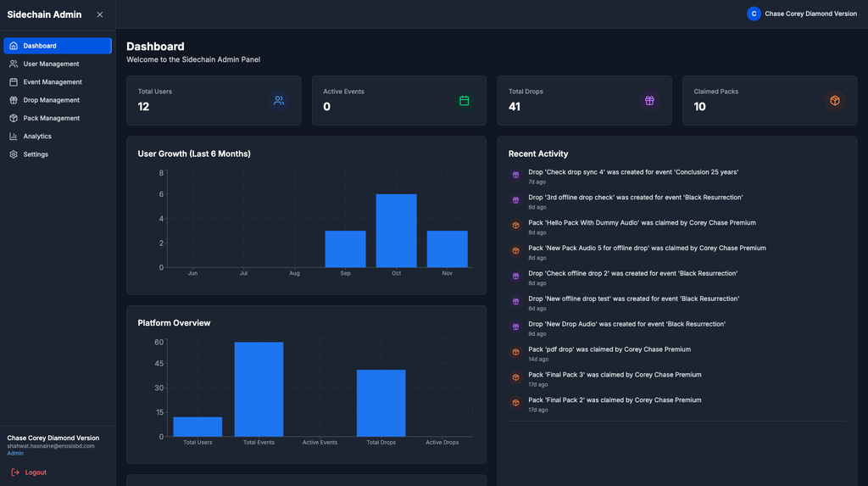Click the Total Drops bar in Platform Overview
Screen dimensions: 868x486
381,403
